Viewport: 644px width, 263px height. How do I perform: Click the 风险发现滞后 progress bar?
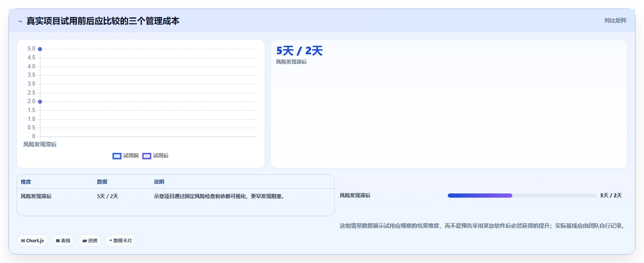pos(522,196)
